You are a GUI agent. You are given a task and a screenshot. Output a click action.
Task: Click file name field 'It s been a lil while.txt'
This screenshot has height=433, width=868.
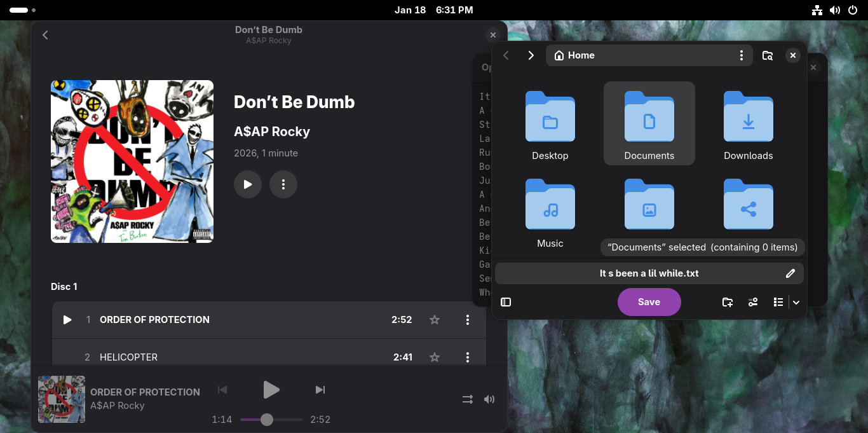649,273
